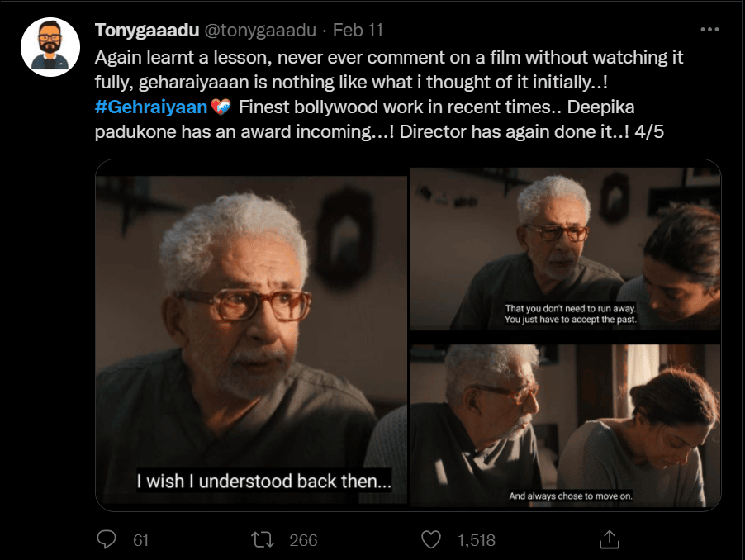
Task: Open Tonygaaadu's profile avatar
Action: (50, 47)
